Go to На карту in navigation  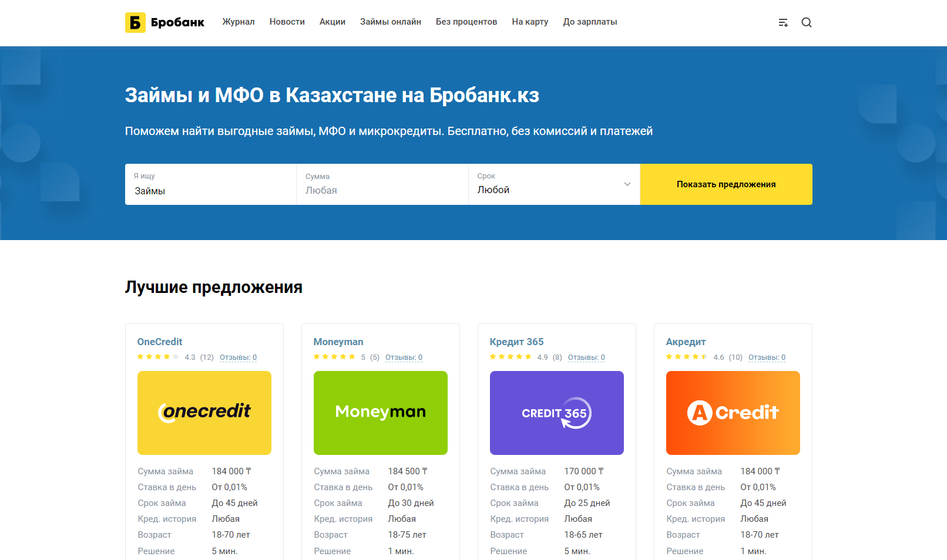coord(530,22)
